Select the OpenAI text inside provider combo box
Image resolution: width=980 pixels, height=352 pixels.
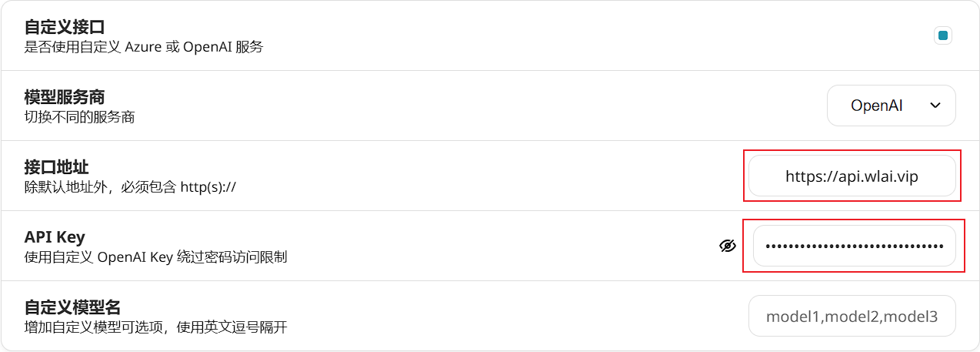click(x=876, y=106)
